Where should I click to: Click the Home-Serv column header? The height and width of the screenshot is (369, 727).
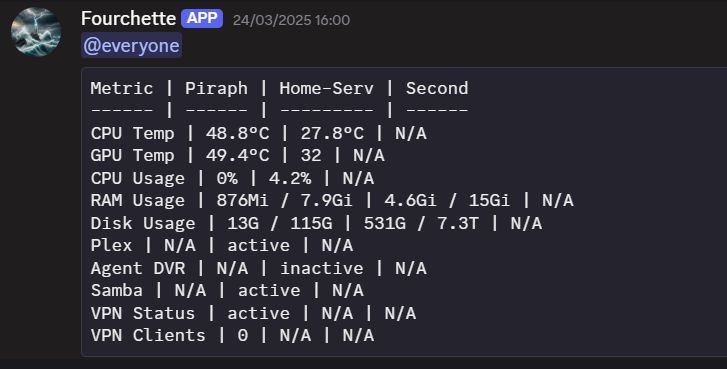click(x=326, y=89)
